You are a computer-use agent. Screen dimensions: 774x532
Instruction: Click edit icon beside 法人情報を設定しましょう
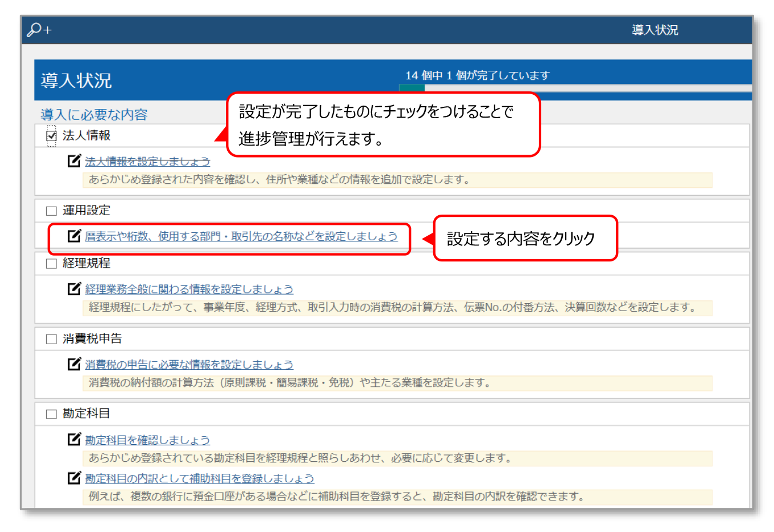(x=74, y=161)
